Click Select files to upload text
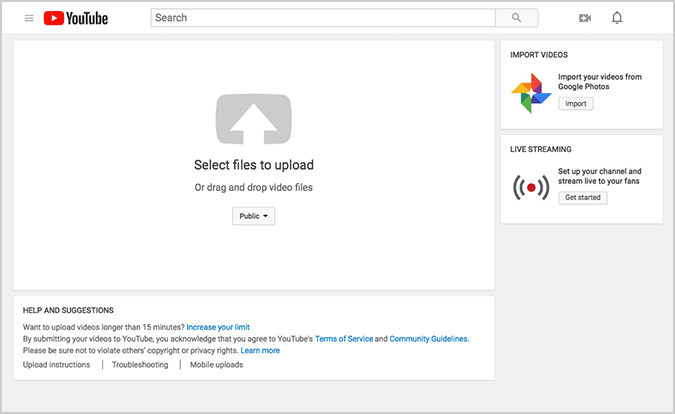The image size is (675, 414). (254, 165)
